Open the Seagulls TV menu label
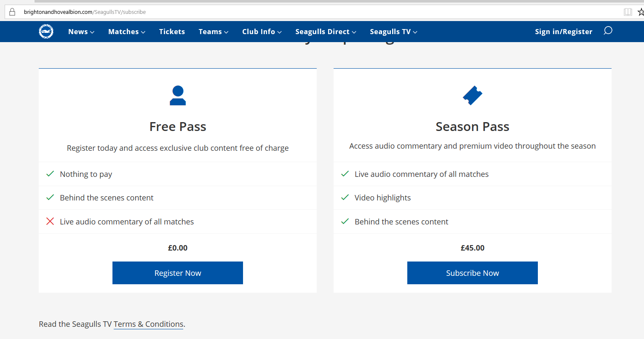 [x=390, y=32]
